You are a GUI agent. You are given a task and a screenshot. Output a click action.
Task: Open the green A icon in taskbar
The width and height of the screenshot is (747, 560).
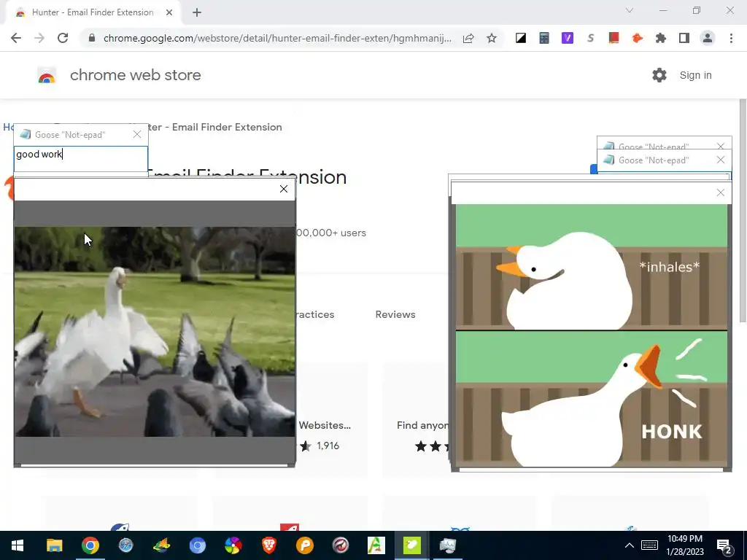pos(376,545)
